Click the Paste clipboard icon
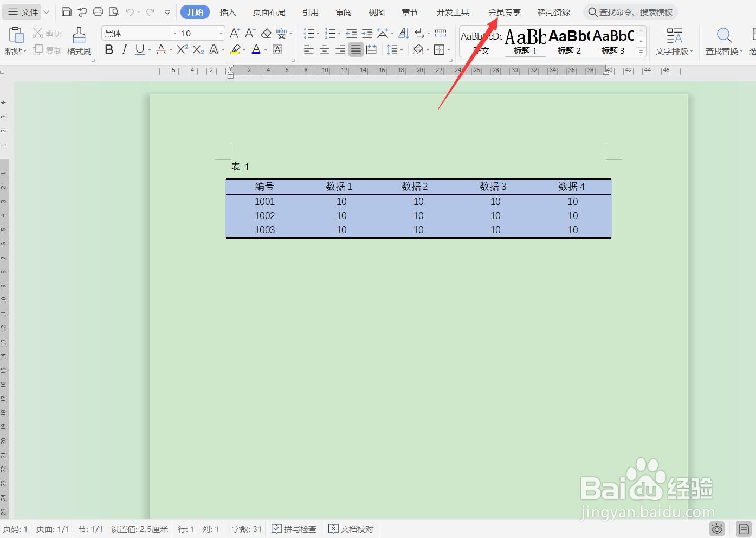The width and height of the screenshot is (756, 538). coord(16,35)
